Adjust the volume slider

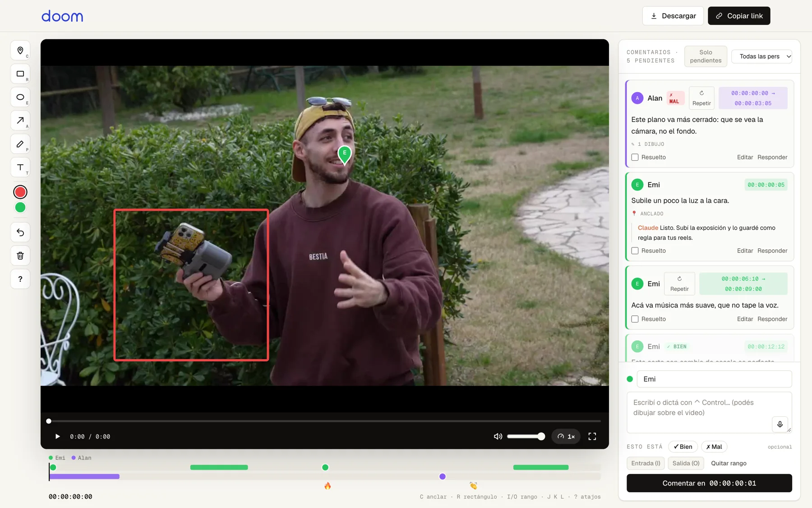526,436
